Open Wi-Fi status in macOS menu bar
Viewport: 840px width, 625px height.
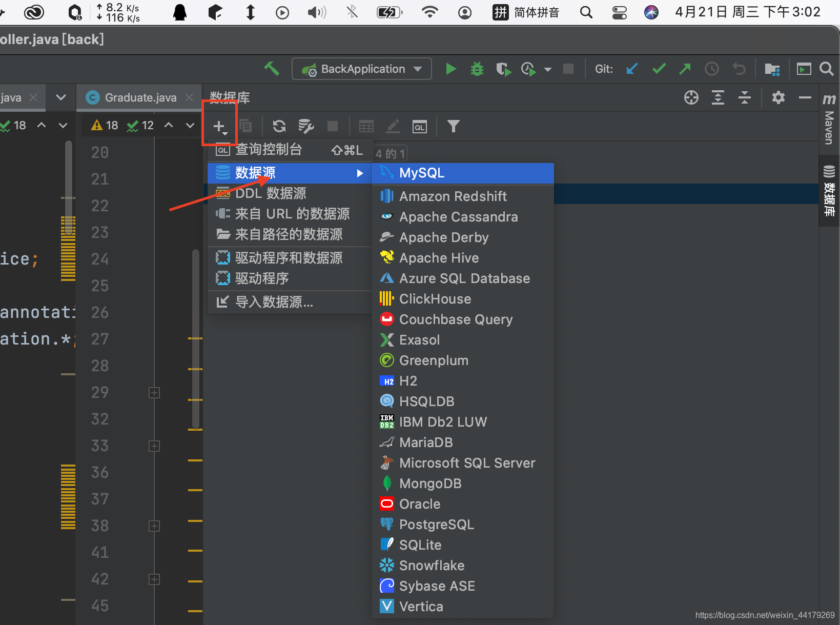coord(429,12)
